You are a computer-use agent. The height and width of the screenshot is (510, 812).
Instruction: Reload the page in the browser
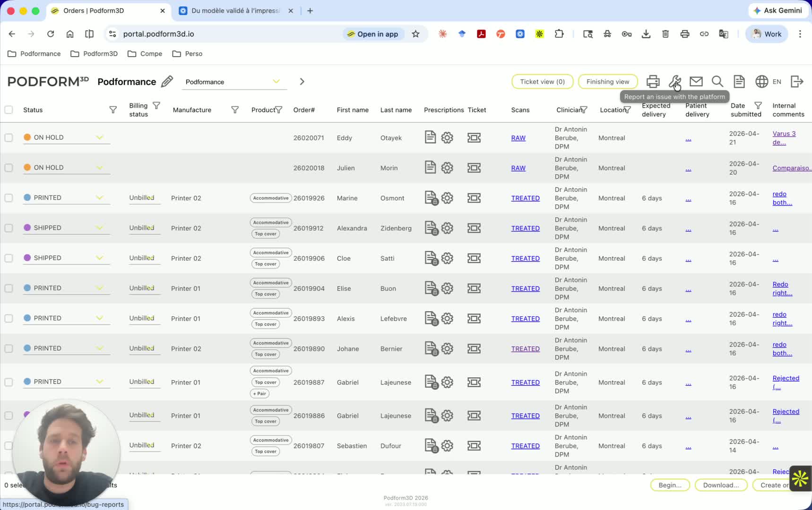pyautogui.click(x=51, y=34)
